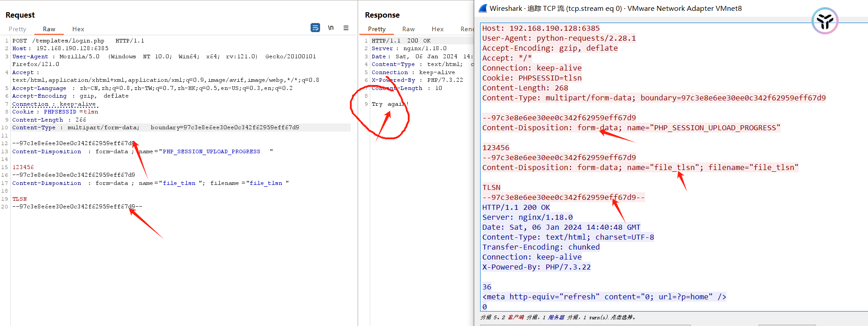Click the TLSN line in Wireshark stream
868x326 pixels.
pos(491,187)
